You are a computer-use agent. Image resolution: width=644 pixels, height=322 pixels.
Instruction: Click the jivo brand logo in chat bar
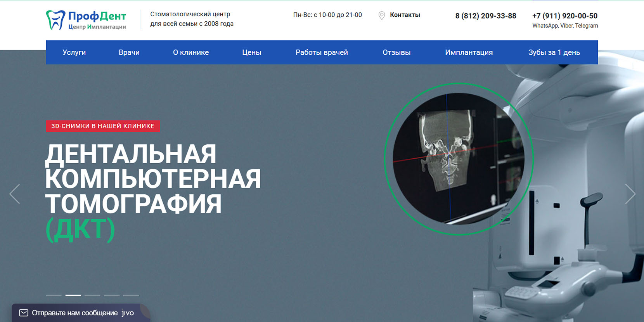(x=128, y=313)
